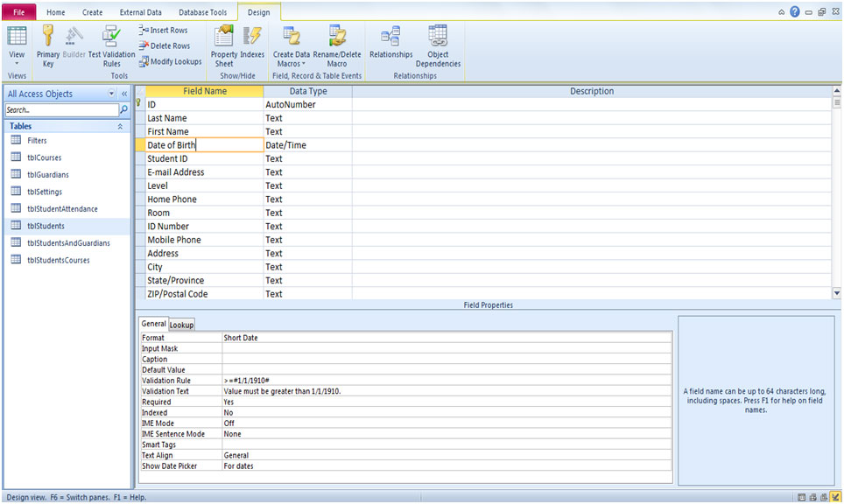This screenshot has height=504, width=844.
Task: Switch to the Lookup properties tab
Action: [181, 324]
